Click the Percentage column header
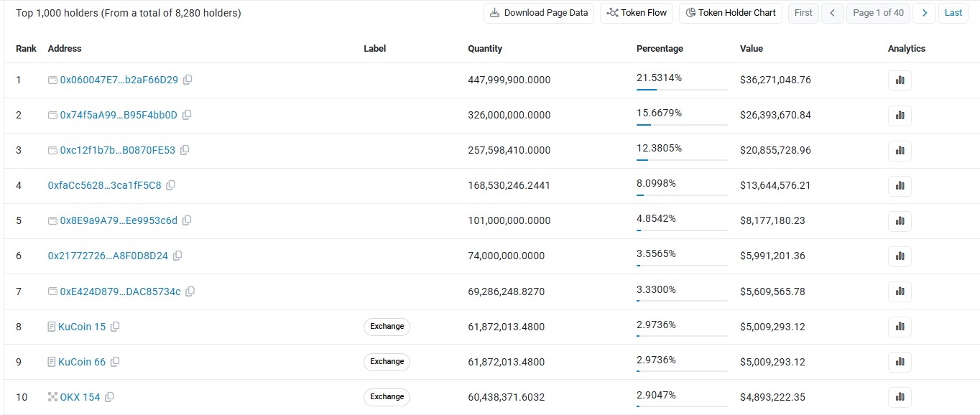980x415 pixels. pos(660,49)
